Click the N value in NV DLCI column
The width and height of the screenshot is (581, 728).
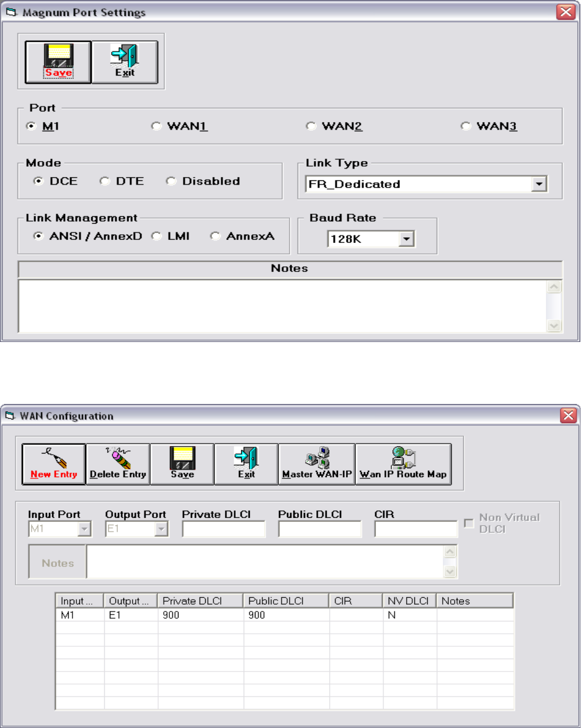click(392, 615)
